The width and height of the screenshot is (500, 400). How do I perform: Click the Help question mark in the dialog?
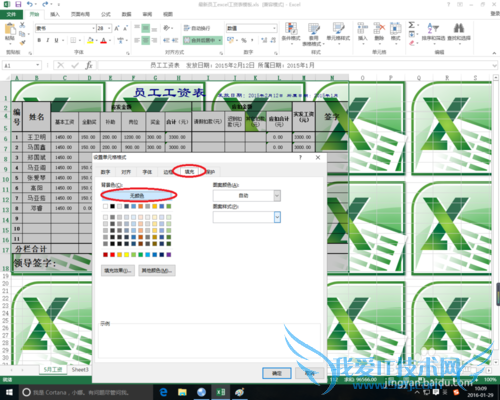point(300,157)
